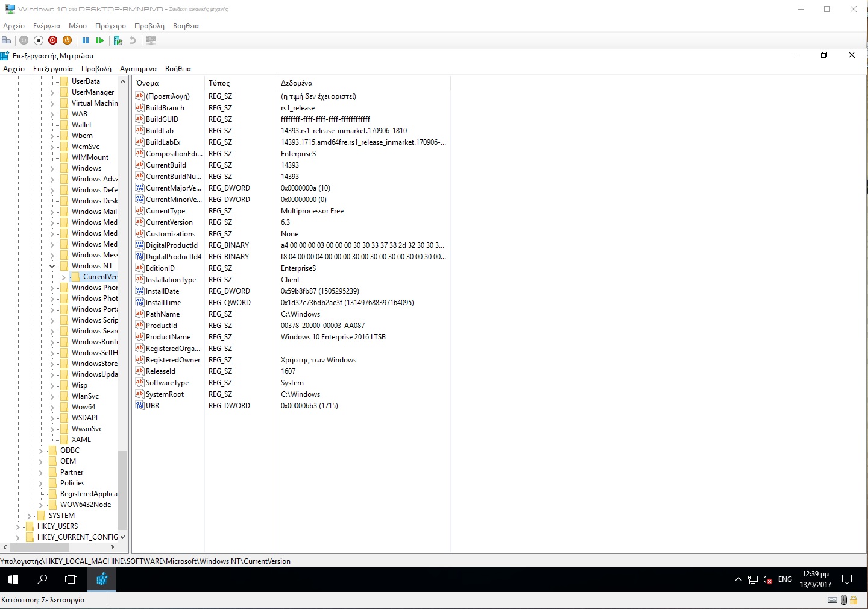Click the 'Multiprocessor Free' data cell
This screenshot has height=609, width=868.
(312, 210)
